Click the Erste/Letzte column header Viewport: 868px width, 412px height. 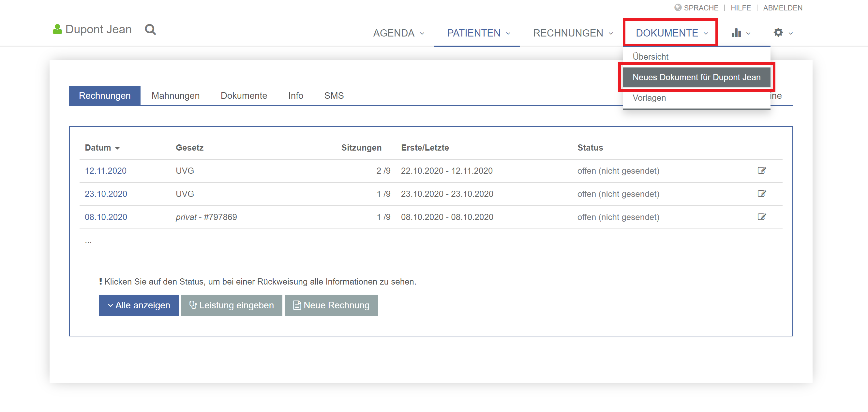[x=425, y=148]
